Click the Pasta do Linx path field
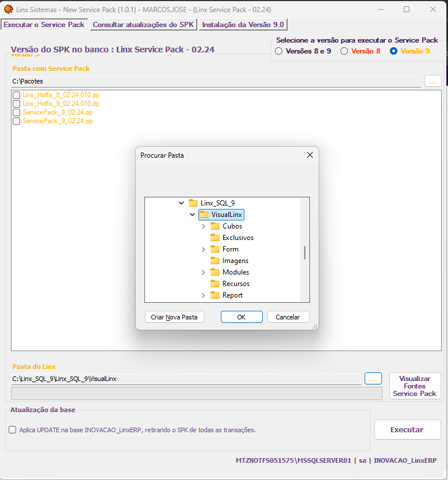This screenshot has height=480, width=448. (x=186, y=379)
